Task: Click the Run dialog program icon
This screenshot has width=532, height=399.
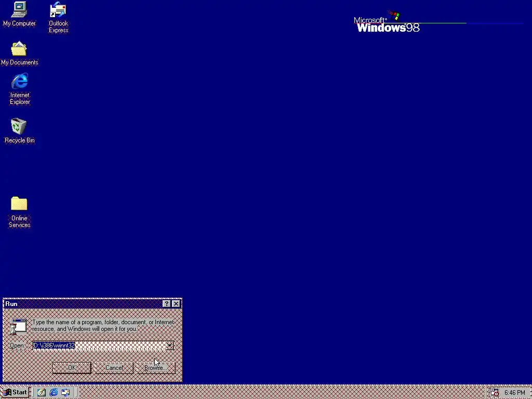Action: tap(18, 327)
